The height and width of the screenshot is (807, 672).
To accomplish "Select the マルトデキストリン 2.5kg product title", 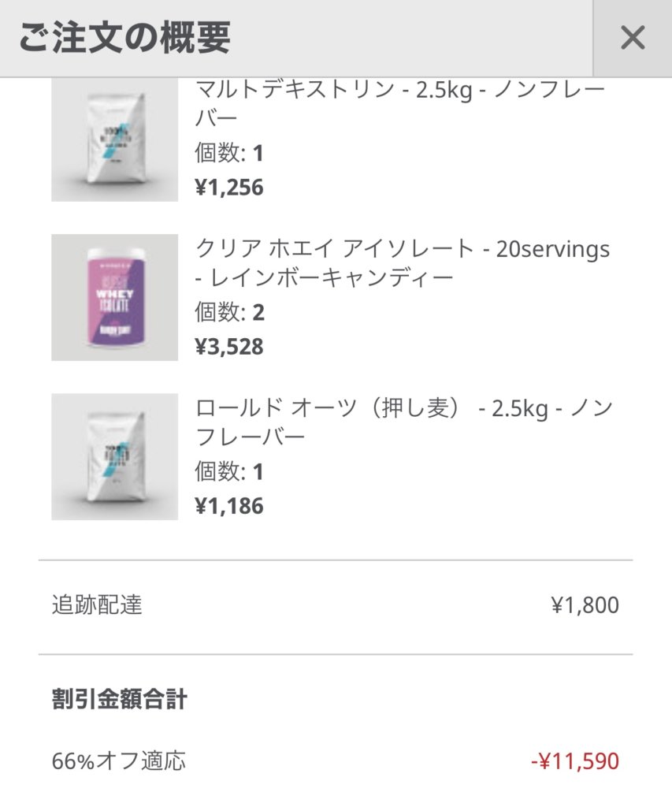I will pyautogui.click(x=400, y=103).
